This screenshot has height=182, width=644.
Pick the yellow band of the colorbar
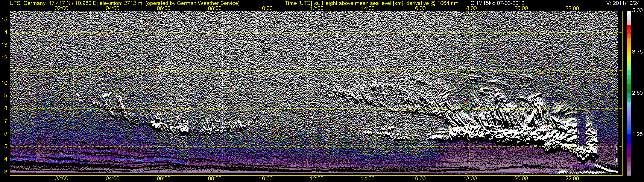pyautogui.click(x=629, y=55)
